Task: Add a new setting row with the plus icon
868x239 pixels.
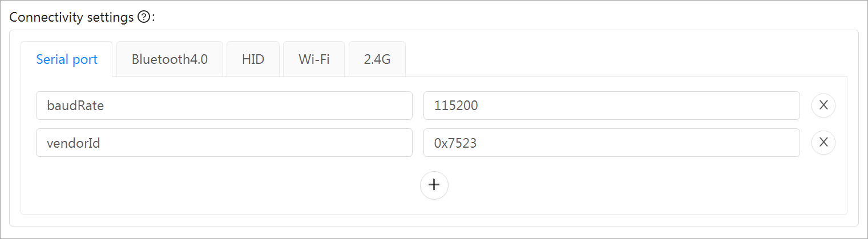Action: (434, 185)
